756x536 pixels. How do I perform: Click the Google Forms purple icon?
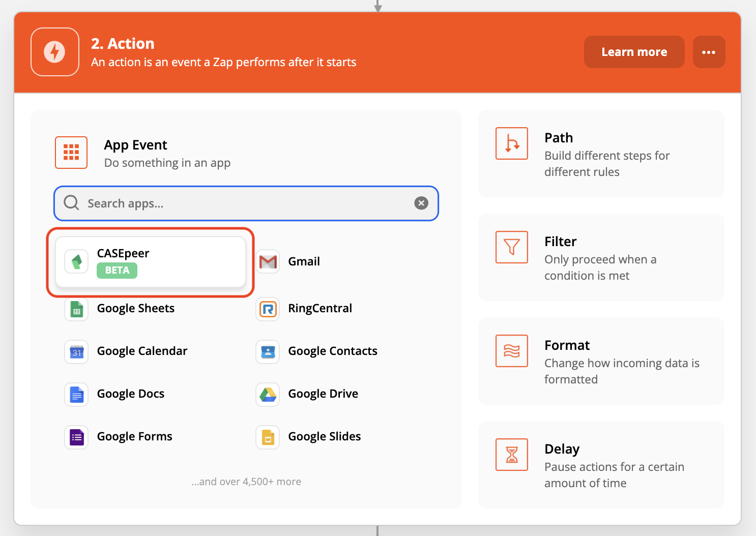coord(77,437)
